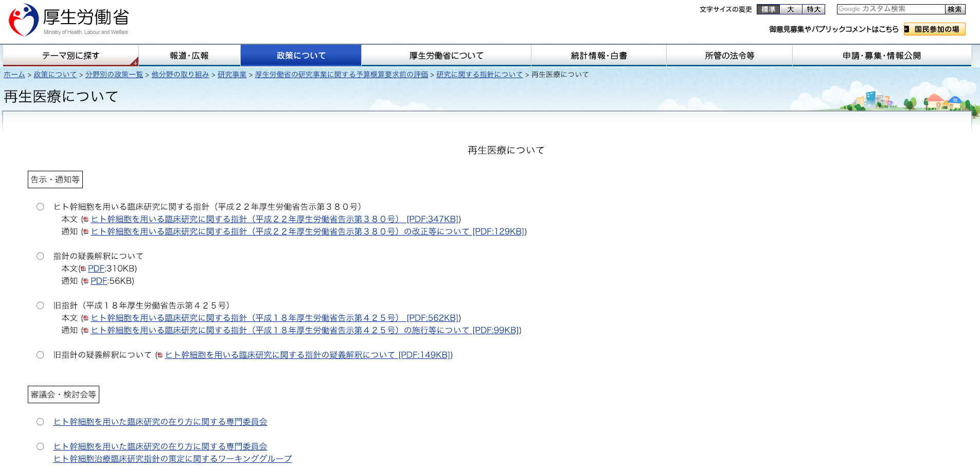
Task: Open ワーキンググループ link at bottom
Action: pyautogui.click(x=172, y=459)
